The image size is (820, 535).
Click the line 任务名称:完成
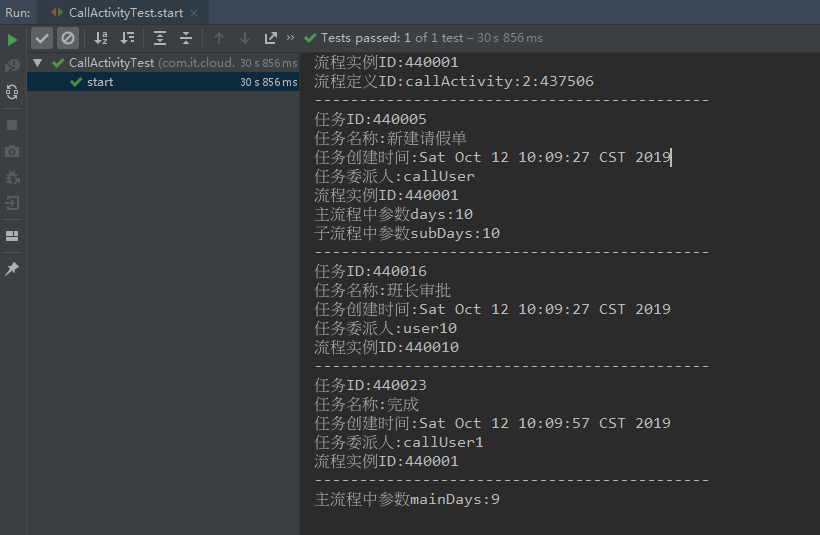tap(367, 404)
